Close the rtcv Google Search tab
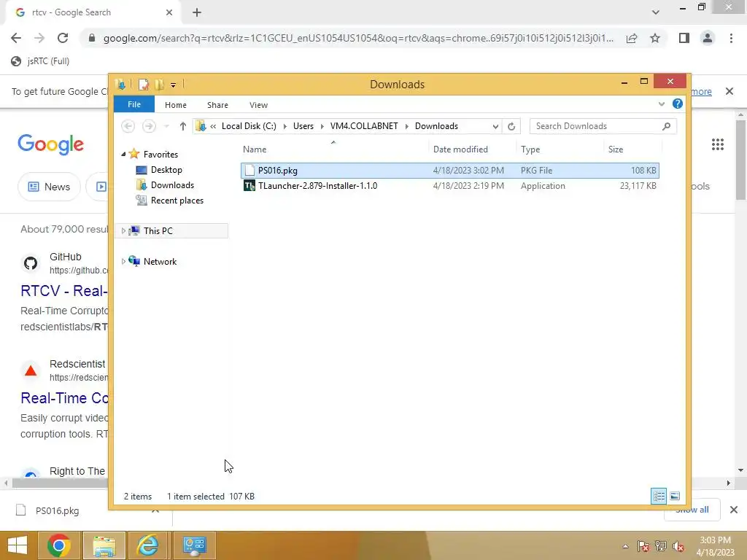The image size is (747, 560). (x=169, y=12)
